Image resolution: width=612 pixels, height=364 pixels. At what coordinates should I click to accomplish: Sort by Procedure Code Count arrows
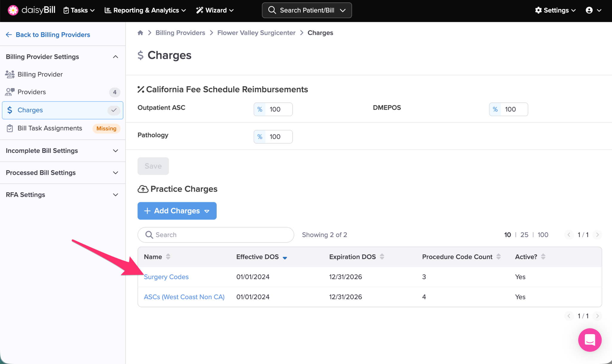(x=498, y=257)
